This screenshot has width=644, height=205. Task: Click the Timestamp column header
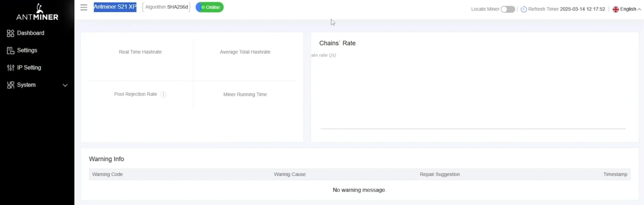pos(615,174)
